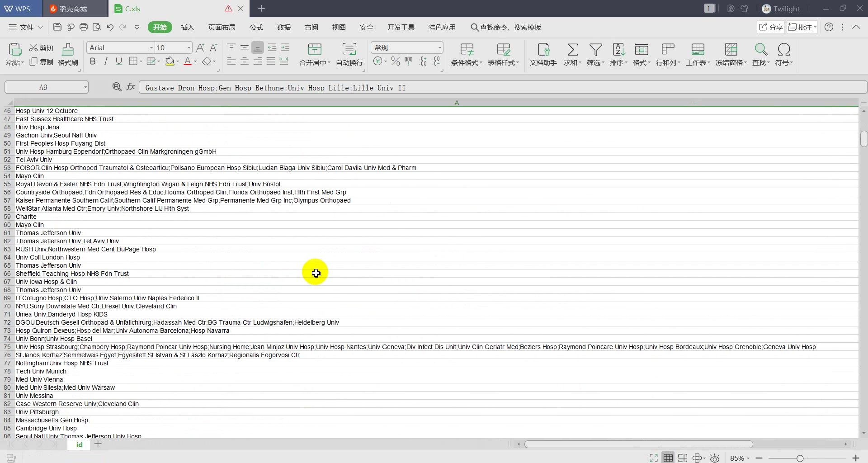Viewport: 868px width, 463px height.
Task: Click the Format Painter brush icon
Action: click(68, 49)
